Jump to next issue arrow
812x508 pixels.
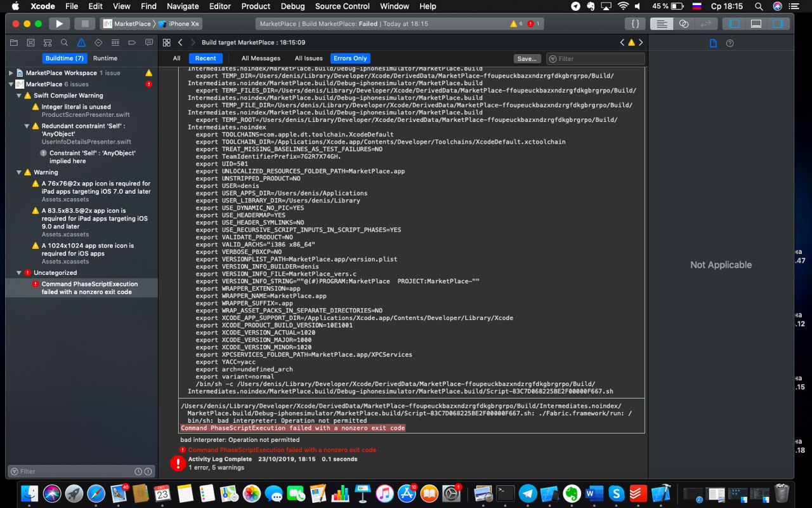(641, 43)
